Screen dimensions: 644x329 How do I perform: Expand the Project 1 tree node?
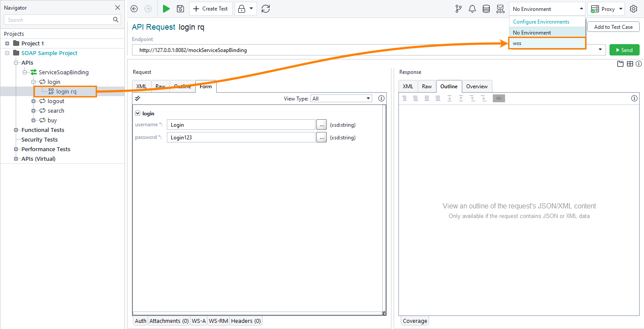click(x=7, y=43)
